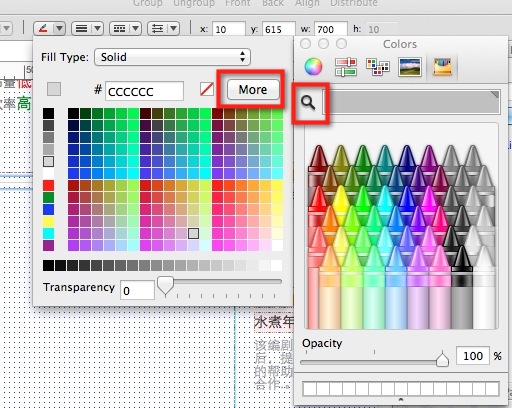The image size is (512, 408).
Task: Click the Back toolbar item
Action: (273, 3)
